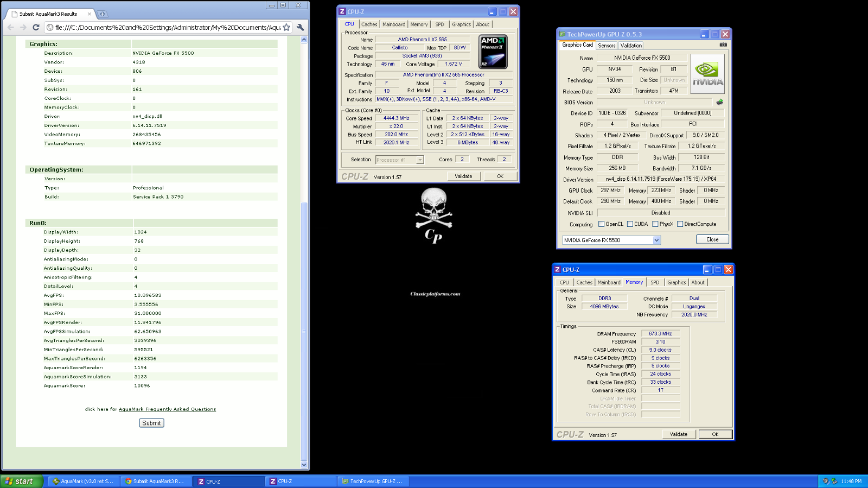The width and height of the screenshot is (868, 488).
Task: Select SPD tab in lower CPU-Z window
Action: [x=655, y=282]
